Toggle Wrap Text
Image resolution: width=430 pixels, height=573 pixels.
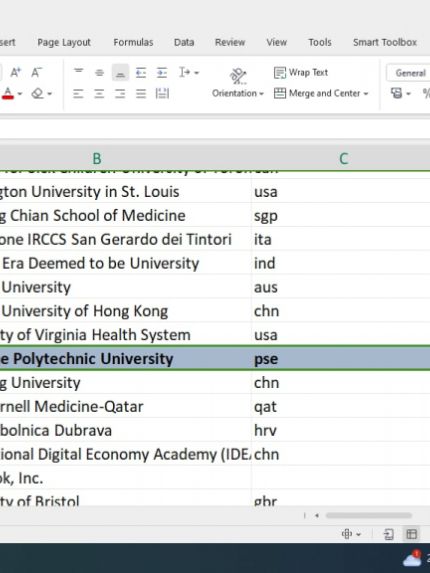[x=301, y=72]
